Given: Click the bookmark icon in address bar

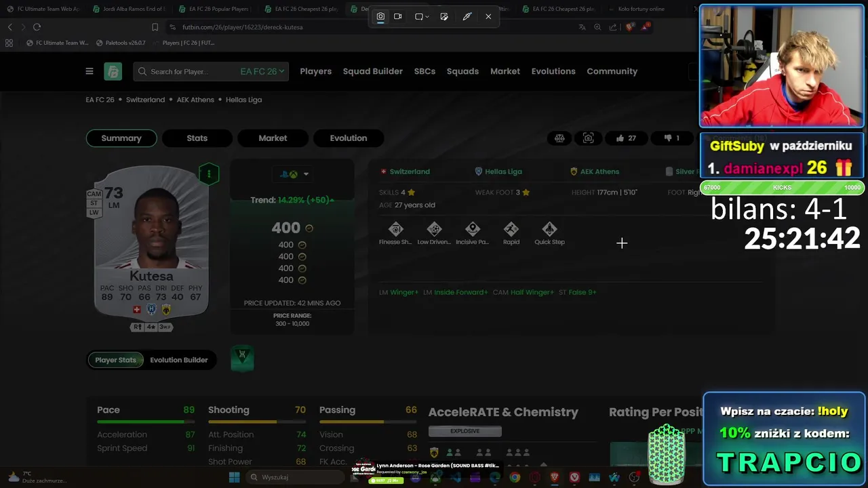Looking at the screenshot, I should [155, 27].
